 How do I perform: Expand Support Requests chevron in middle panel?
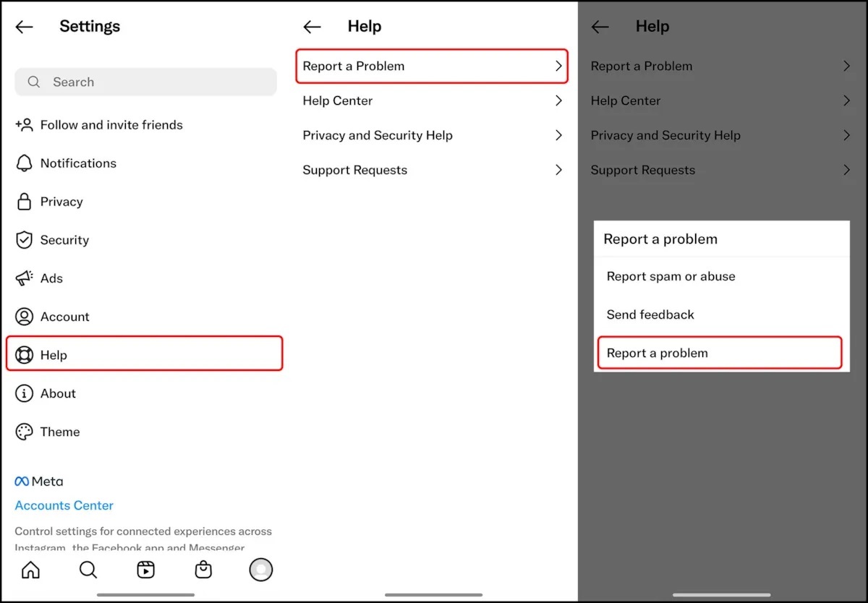click(x=558, y=170)
